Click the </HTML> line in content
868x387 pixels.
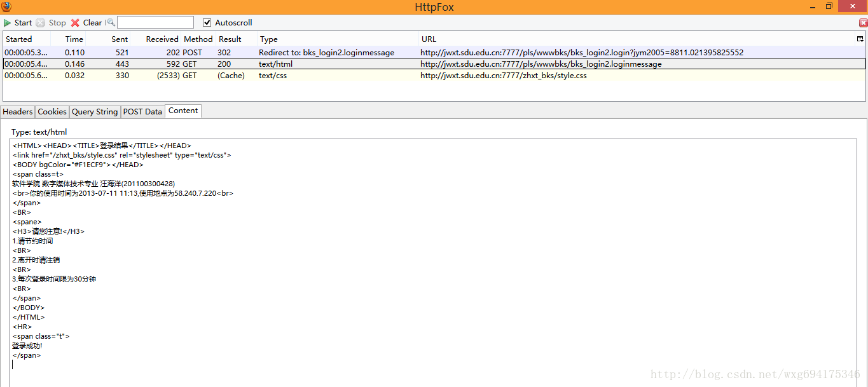[x=28, y=317]
